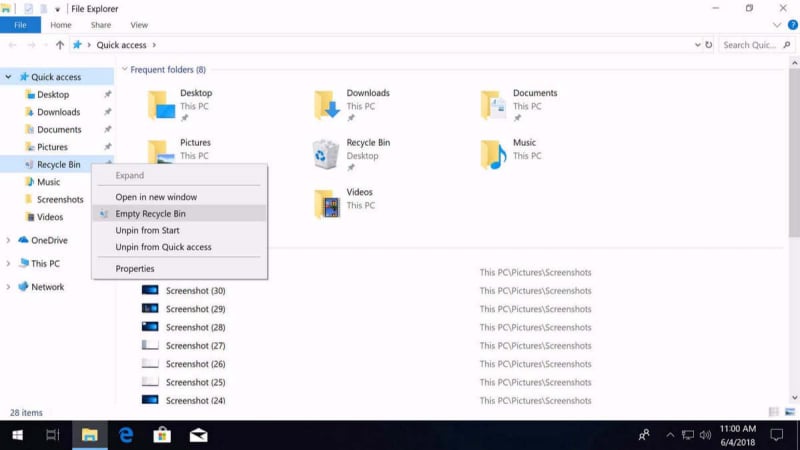
Task: Click the Refresh button in address bar
Action: 709,45
